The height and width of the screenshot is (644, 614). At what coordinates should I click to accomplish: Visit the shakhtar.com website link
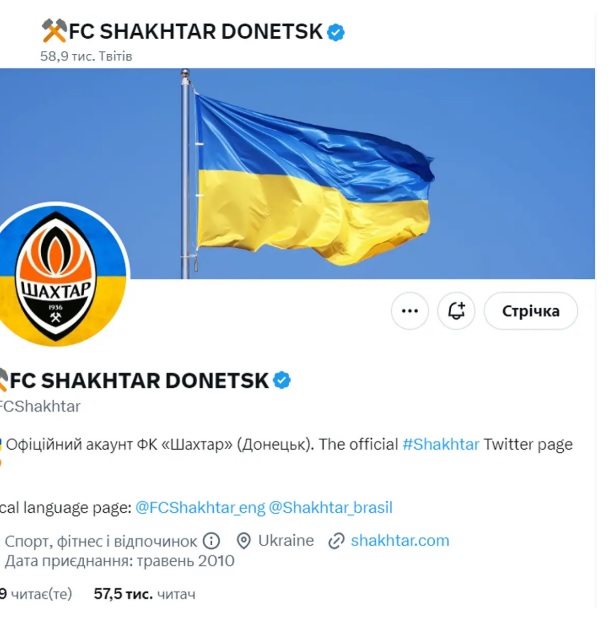tap(400, 540)
